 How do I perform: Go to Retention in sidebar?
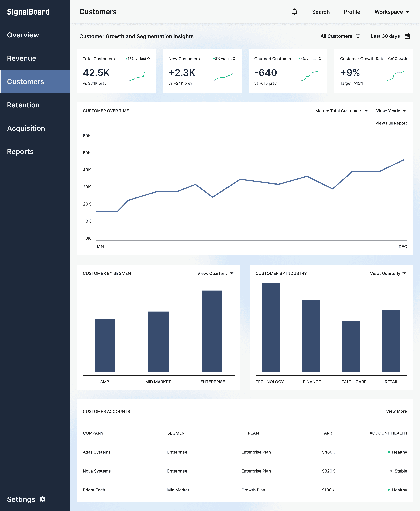pos(23,105)
